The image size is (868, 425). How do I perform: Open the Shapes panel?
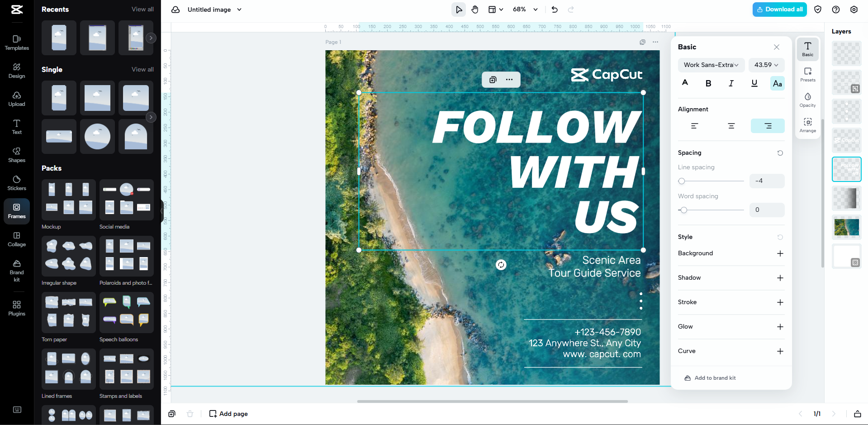click(16, 155)
